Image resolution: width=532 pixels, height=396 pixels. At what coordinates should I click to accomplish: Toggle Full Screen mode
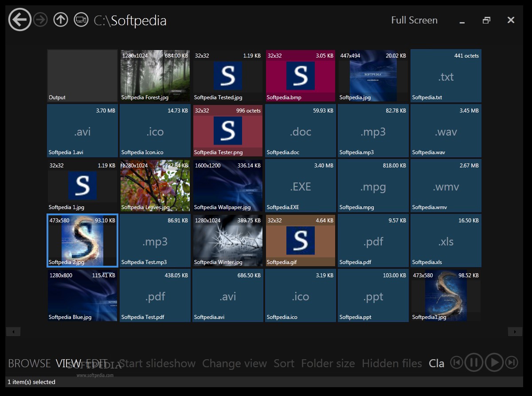point(414,20)
